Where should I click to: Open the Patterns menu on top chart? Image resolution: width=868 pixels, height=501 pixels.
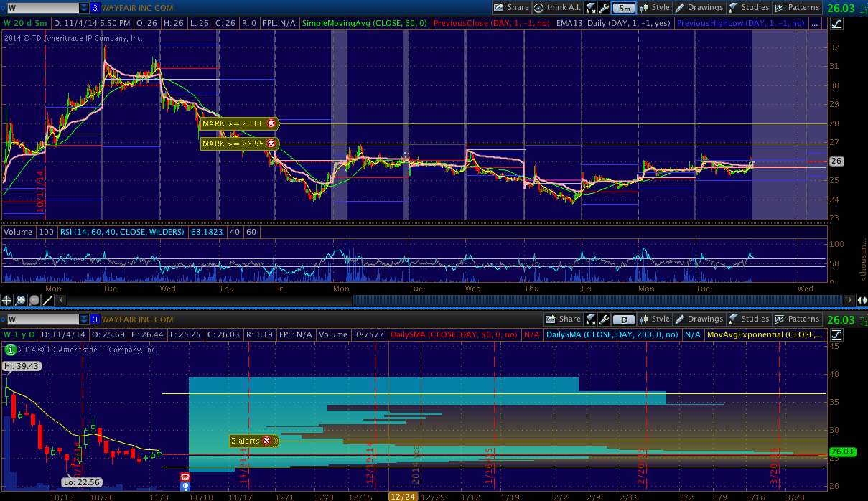[x=798, y=8]
